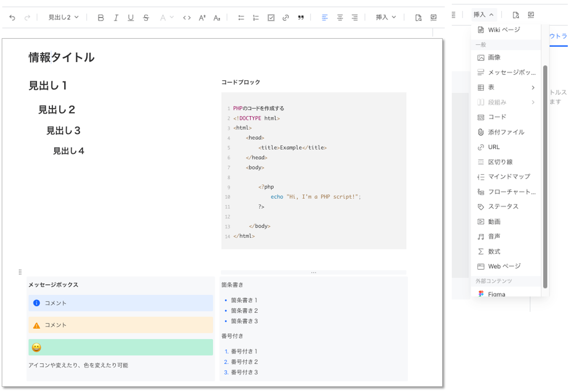Click 区切り線 menu entry
The image size is (568, 392).
[x=500, y=162]
